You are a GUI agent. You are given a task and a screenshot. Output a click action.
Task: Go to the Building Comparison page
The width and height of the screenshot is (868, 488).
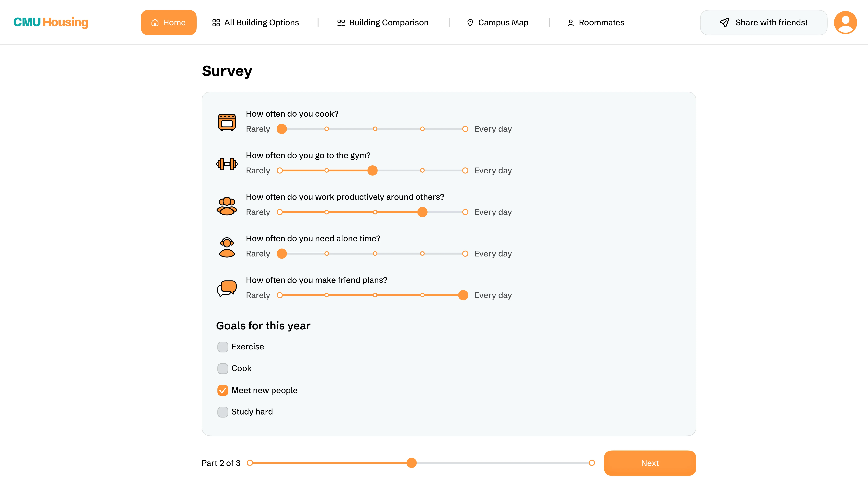click(383, 23)
